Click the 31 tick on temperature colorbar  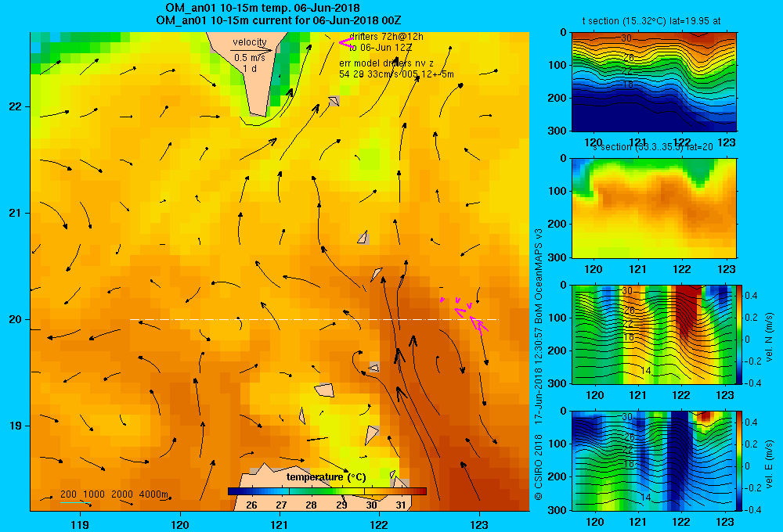click(x=401, y=505)
